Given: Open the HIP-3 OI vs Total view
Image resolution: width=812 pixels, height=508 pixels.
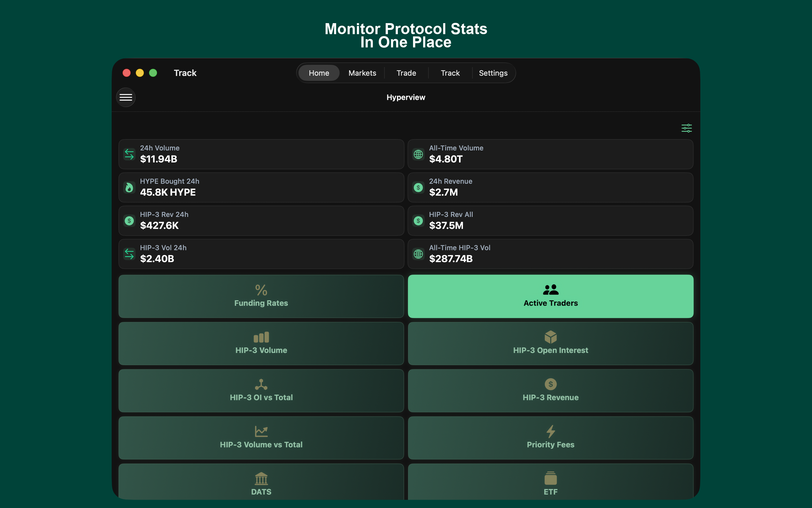Looking at the screenshot, I should 261,391.
